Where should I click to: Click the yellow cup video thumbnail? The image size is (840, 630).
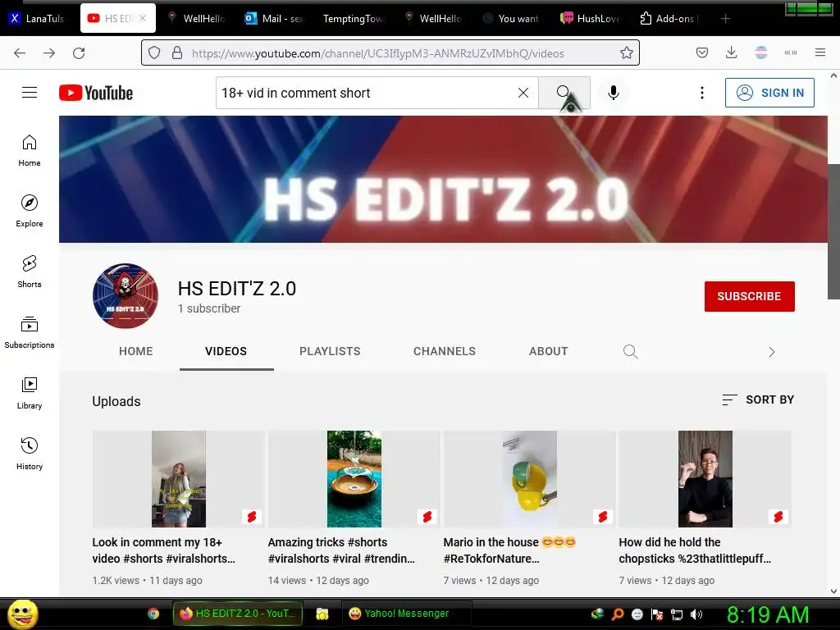(529, 479)
